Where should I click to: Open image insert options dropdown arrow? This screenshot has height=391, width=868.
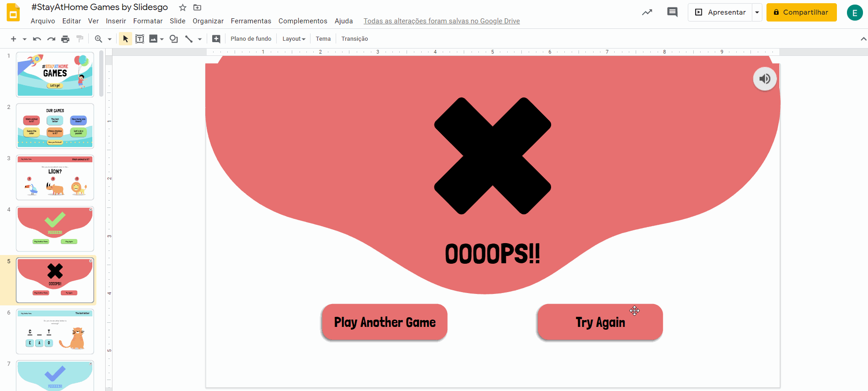point(162,39)
